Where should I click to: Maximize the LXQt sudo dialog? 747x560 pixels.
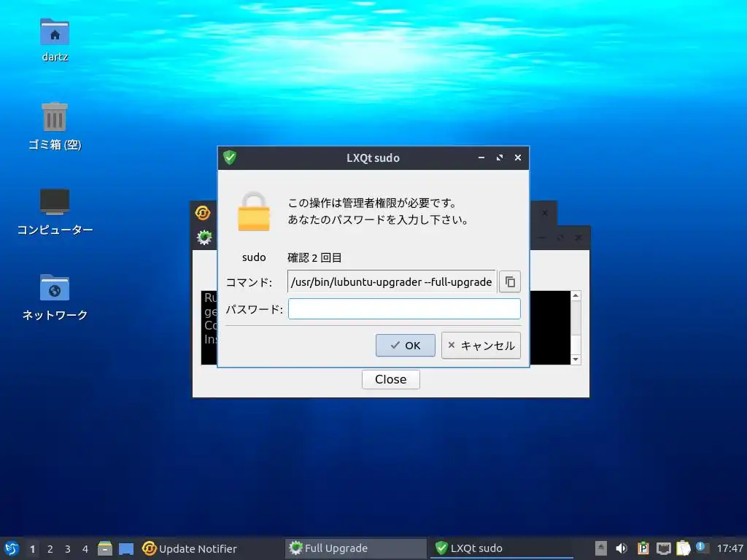coord(499,157)
